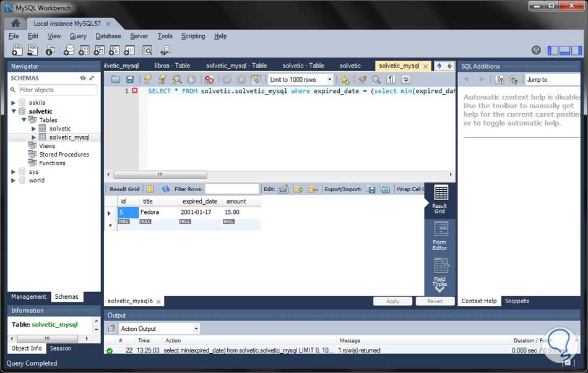Toggle bottom output panel visibility
The image size is (588, 373).
(564, 50)
